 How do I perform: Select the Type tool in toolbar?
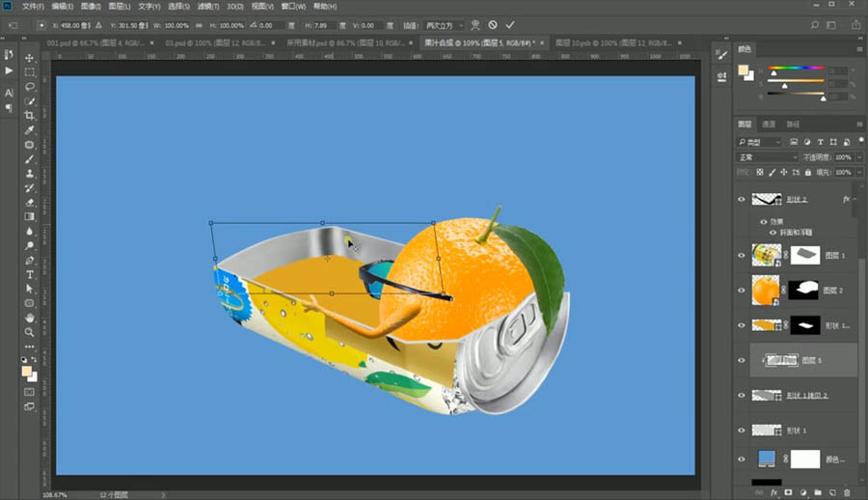[x=29, y=274]
